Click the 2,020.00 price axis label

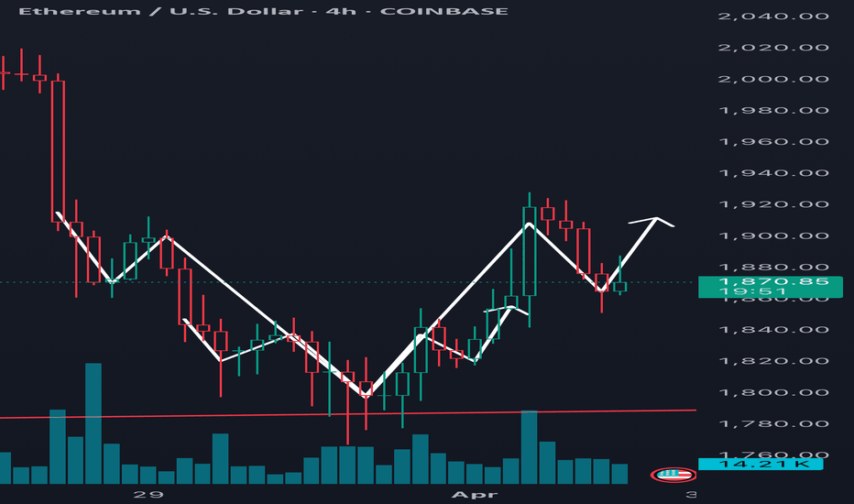773,48
